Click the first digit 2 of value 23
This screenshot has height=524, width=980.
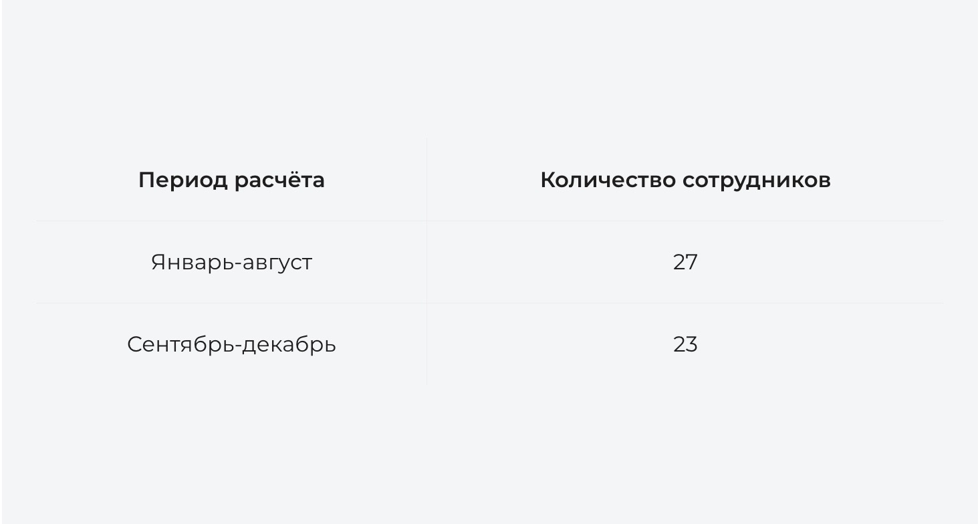pyautogui.click(x=679, y=344)
